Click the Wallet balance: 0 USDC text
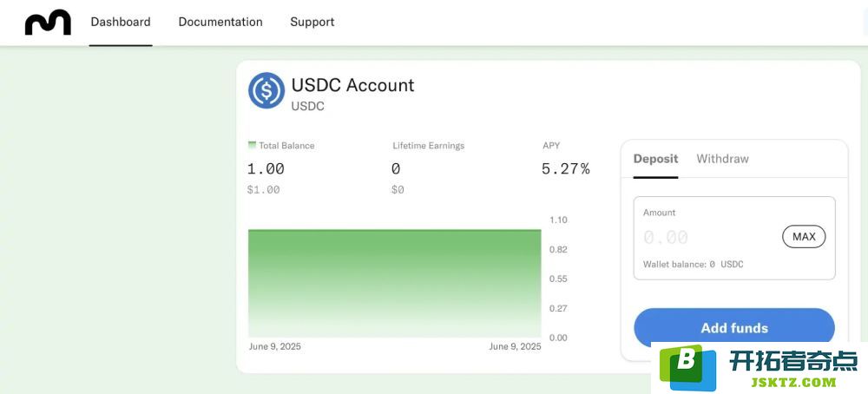868x394 pixels. 693,265
